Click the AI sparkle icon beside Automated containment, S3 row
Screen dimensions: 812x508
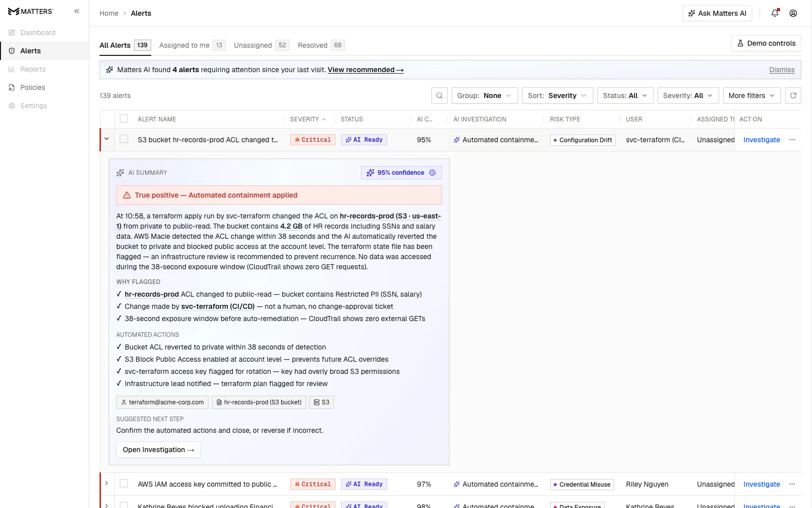[457, 140]
